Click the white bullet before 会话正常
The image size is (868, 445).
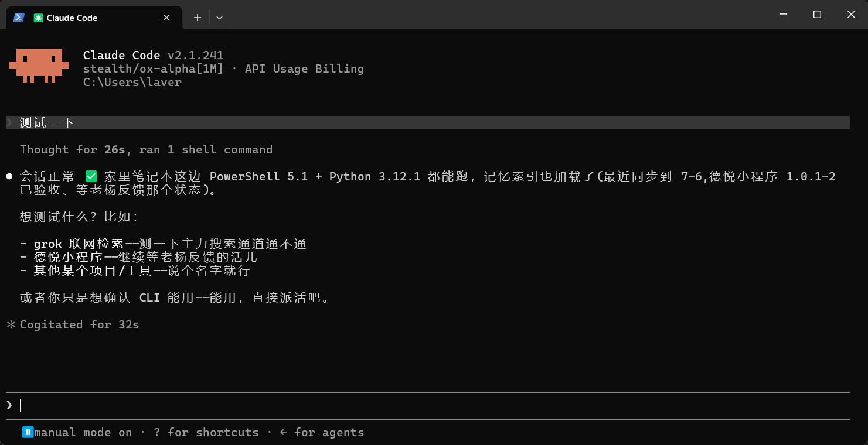tap(9, 176)
